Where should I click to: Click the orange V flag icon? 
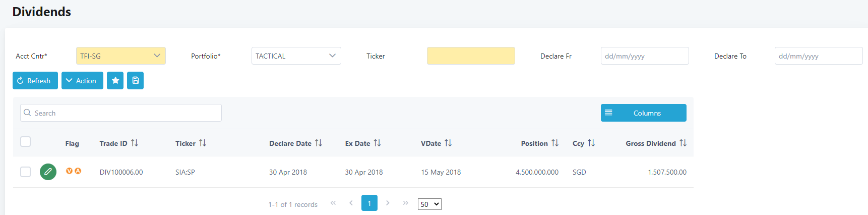tap(70, 171)
